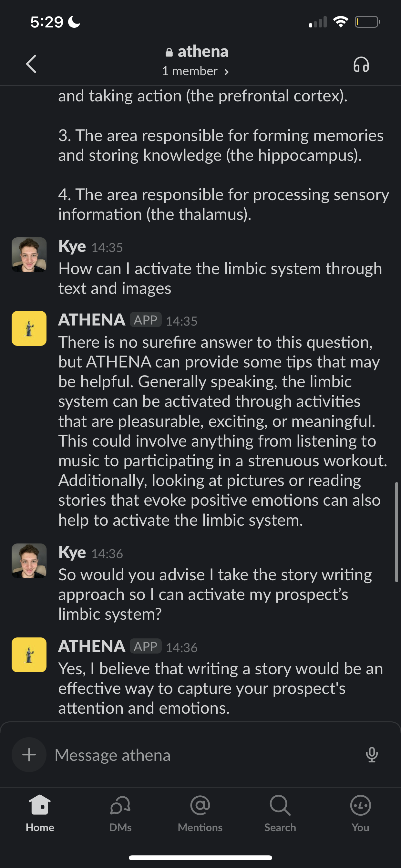Open attachments with the plus button
Screen dimensions: 401x868
coord(29,755)
